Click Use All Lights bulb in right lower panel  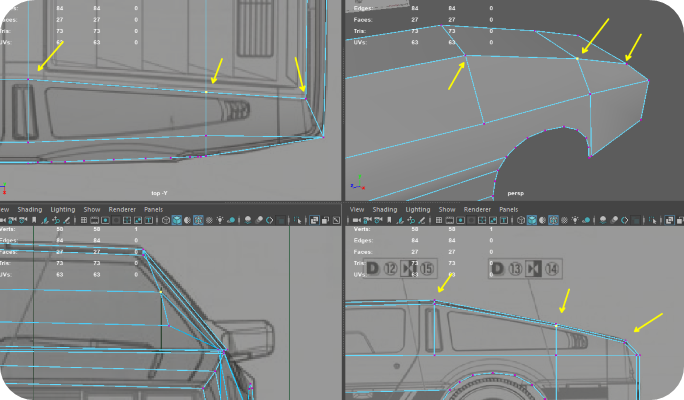575,220
